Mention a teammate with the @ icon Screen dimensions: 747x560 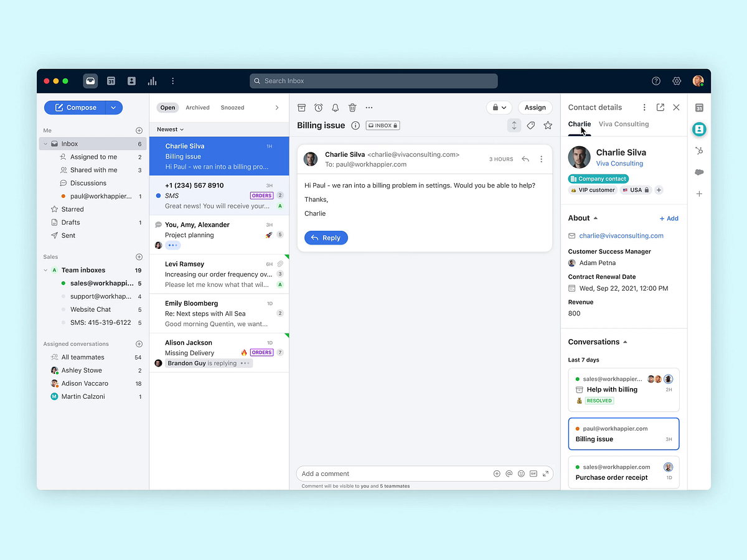[x=509, y=474]
